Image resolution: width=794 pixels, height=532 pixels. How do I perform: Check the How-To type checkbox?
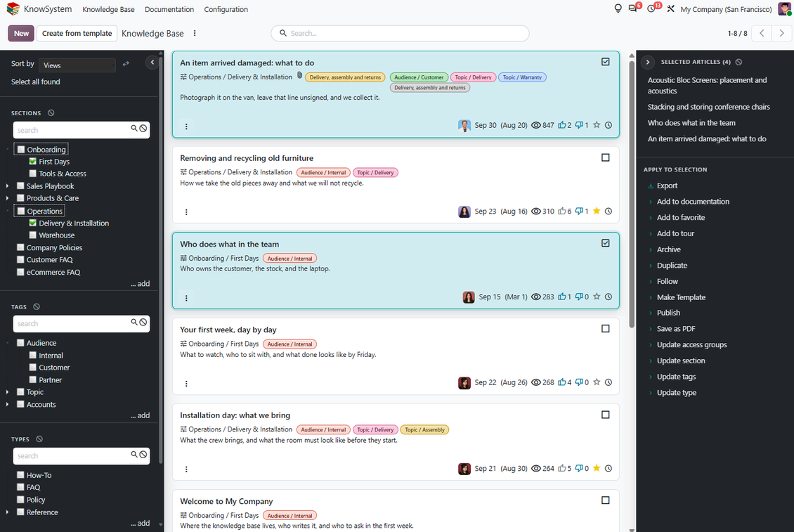(21, 475)
